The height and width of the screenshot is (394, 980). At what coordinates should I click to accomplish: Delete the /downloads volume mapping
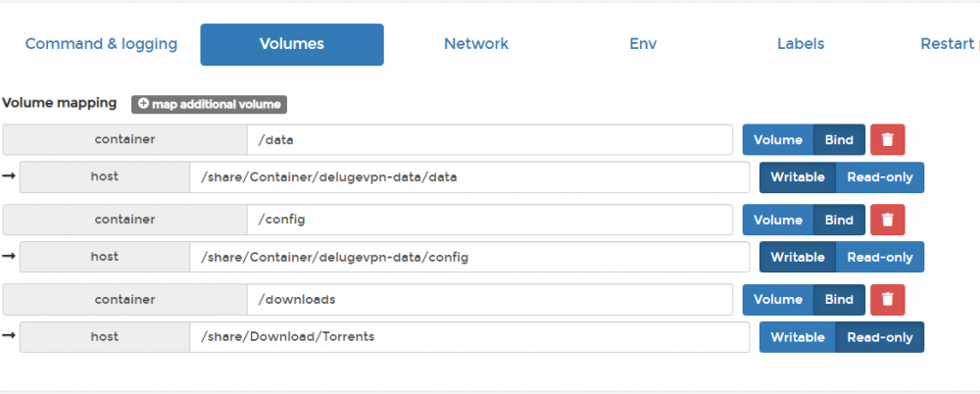[888, 300]
